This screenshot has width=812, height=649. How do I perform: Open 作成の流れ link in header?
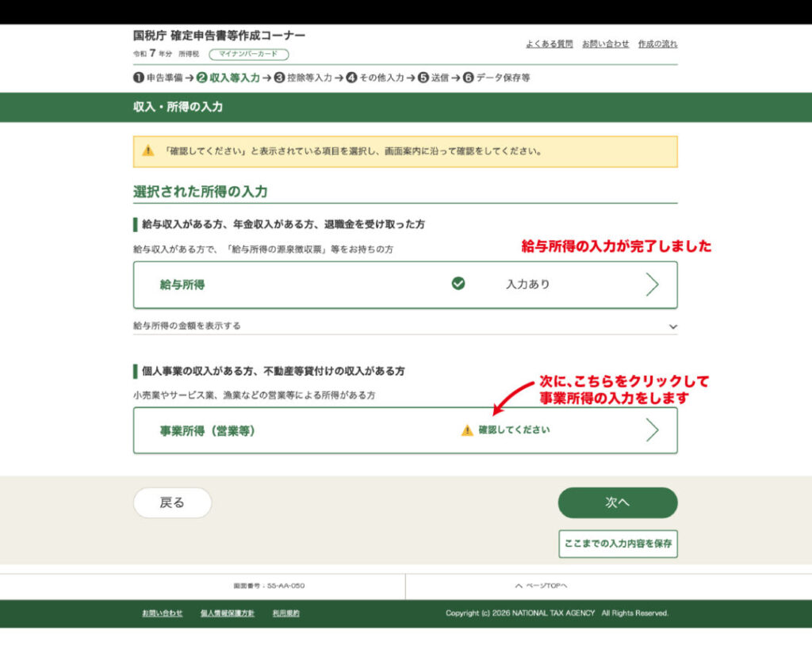[x=657, y=44]
